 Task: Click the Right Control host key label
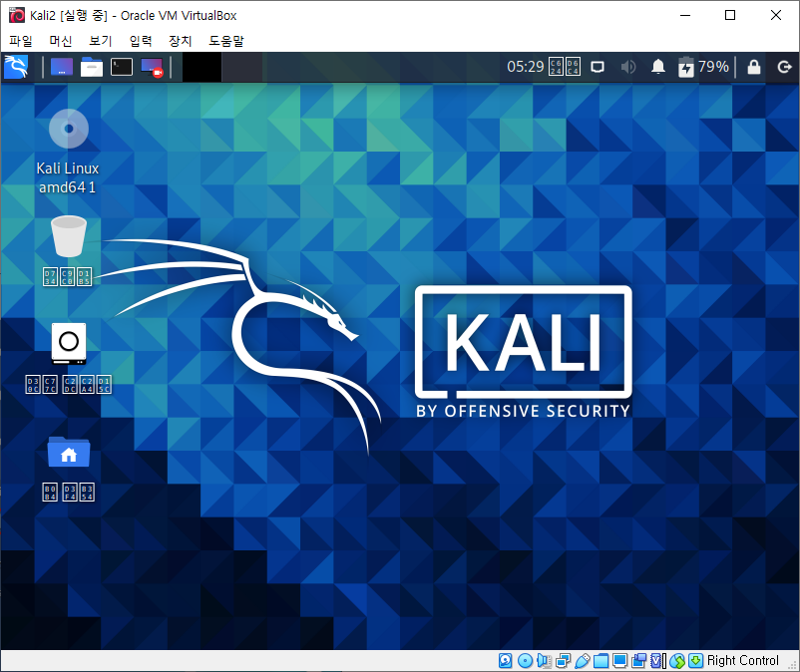[743, 661]
